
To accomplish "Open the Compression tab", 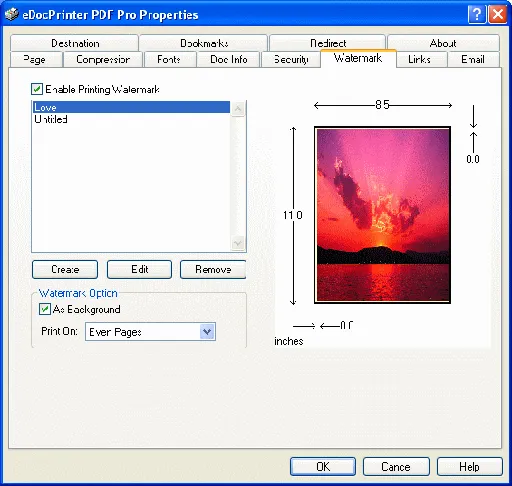I will [103, 59].
